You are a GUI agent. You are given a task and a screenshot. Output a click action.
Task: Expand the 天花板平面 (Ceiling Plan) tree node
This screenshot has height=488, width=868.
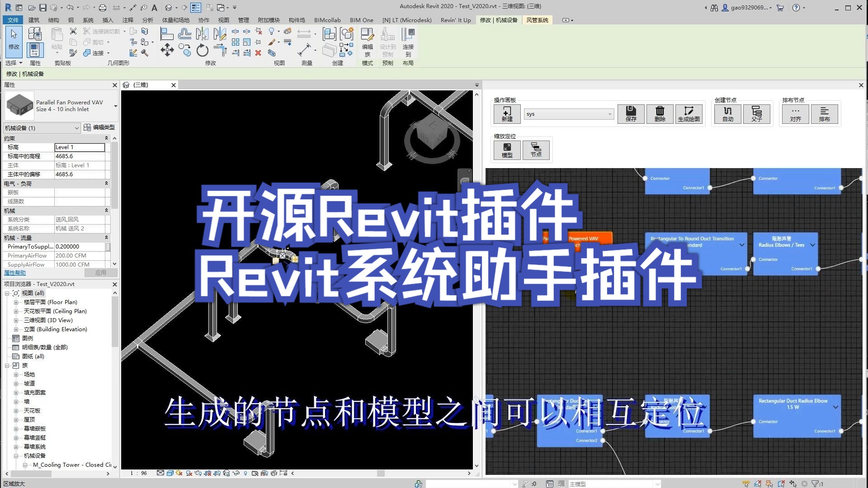pyautogui.click(x=16, y=311)
